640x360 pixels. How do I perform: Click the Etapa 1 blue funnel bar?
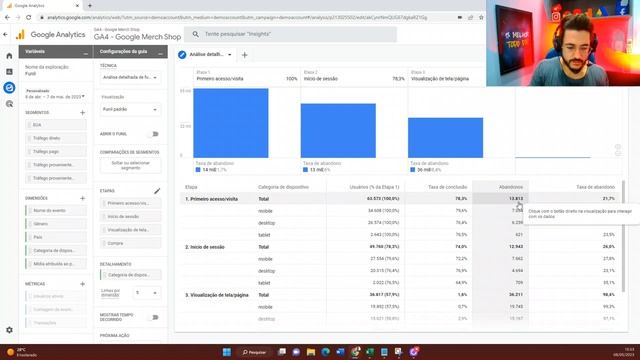[x=231, y=123]
